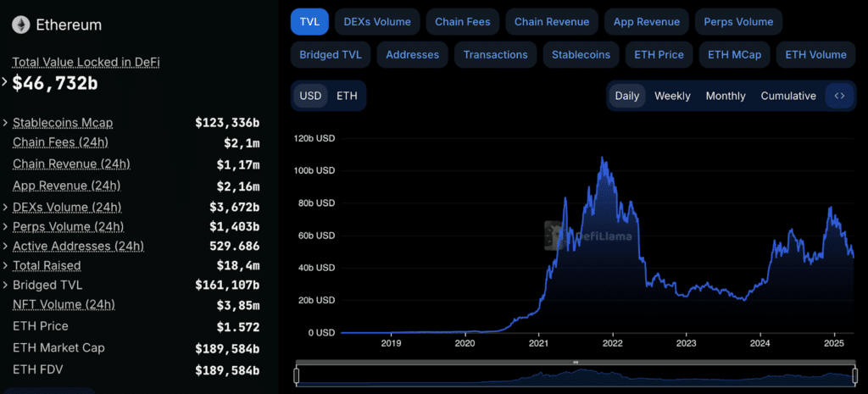The image size is (868, 394).
Task: Toggle the ETH Volume chart
Action: [816, 55]
